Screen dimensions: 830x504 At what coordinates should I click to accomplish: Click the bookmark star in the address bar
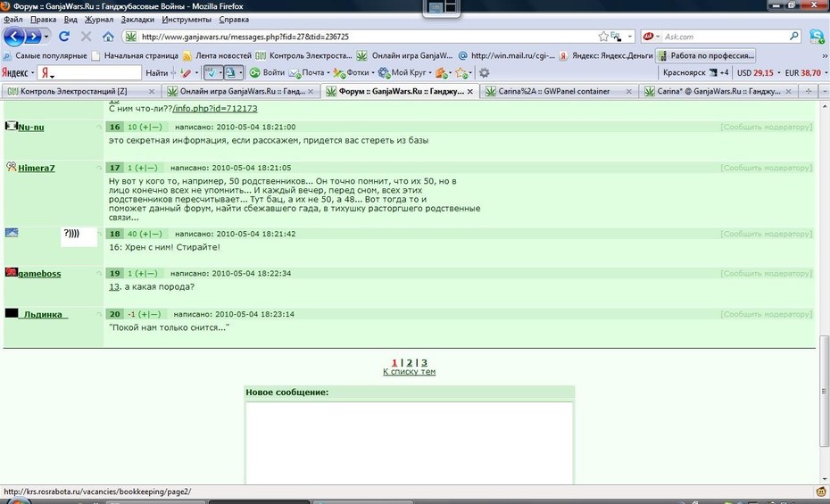pos(603,37)
